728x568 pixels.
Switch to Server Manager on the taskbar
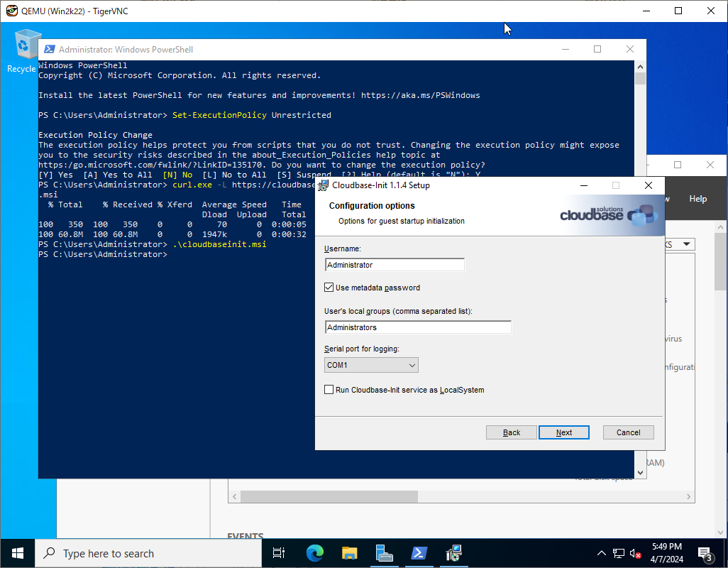(x=384, y=553)
